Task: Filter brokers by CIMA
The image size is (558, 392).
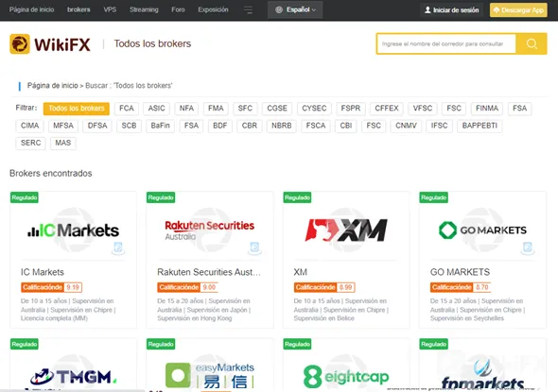Action: coord(29,126)
